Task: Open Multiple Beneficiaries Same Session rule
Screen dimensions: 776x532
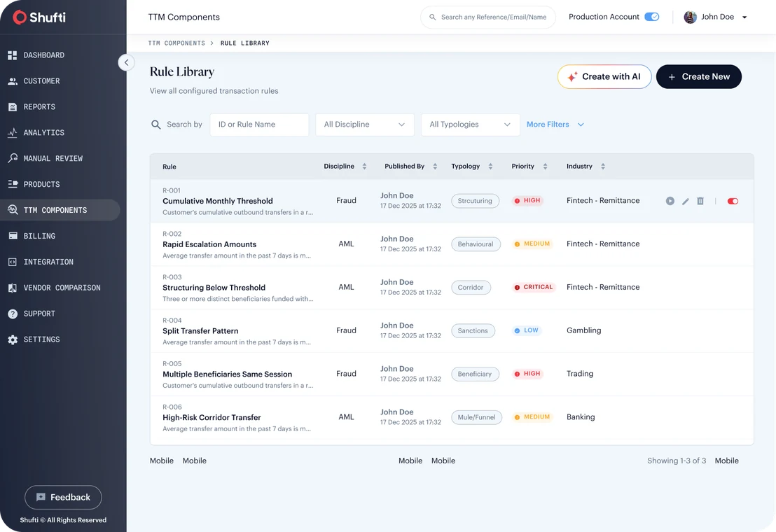Action: click(x=227, y=374)
